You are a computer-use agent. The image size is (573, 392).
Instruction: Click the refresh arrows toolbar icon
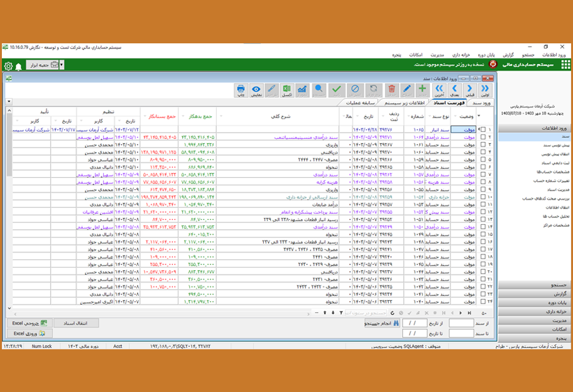[x=373, y=90]
